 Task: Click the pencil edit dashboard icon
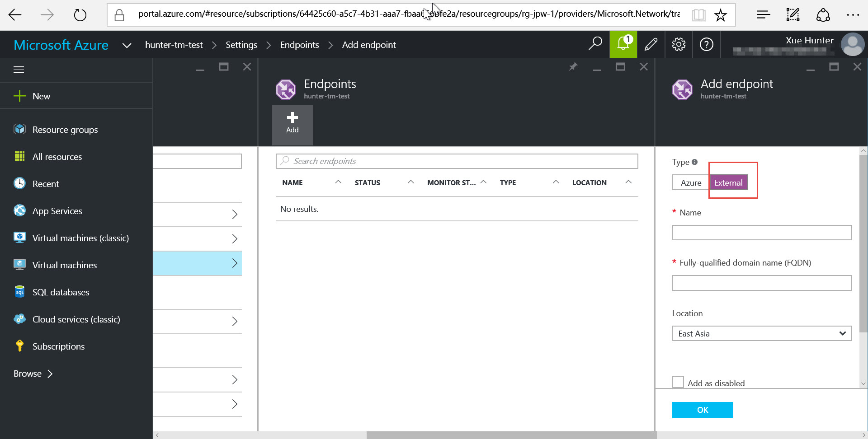point(651,44)
